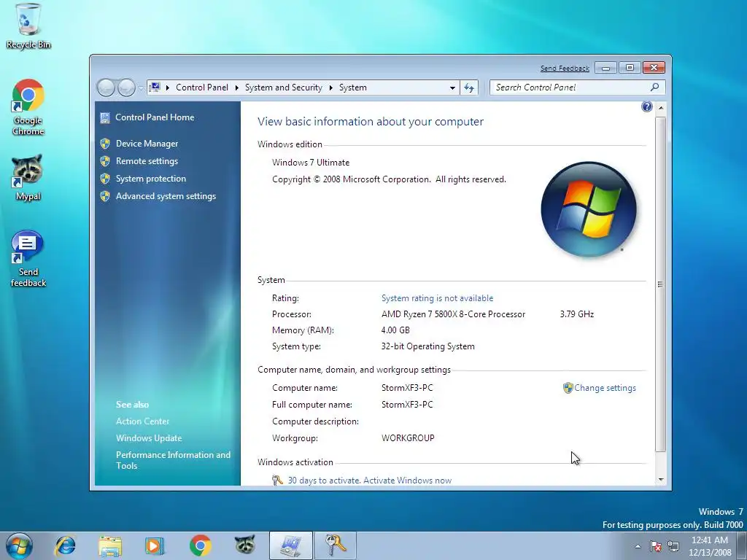Click System rating is not available
Screen dimensions: 747x560
[x=438, y=298]
